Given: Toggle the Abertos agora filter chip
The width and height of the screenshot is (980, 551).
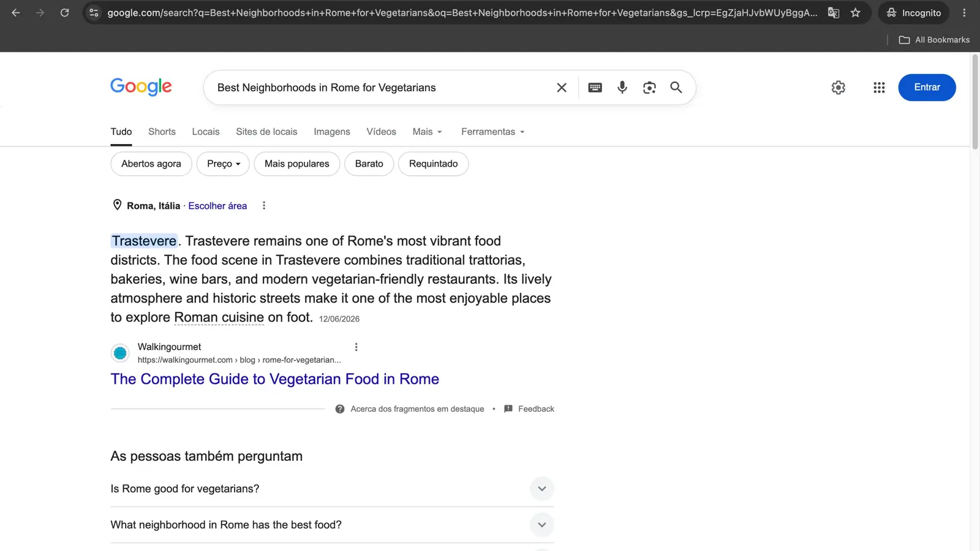Looking at the screenshot, I should click(151, 164).
